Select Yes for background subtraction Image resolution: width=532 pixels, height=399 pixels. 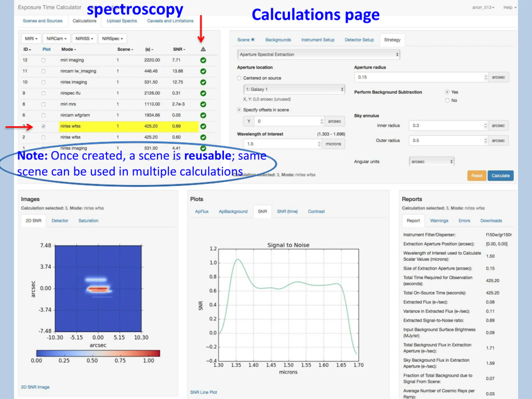point(447,92)
